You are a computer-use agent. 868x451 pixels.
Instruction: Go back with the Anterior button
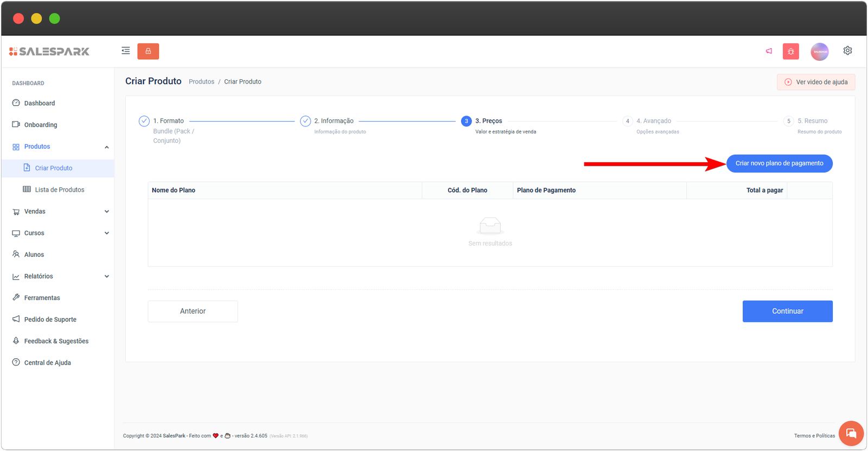193,312
